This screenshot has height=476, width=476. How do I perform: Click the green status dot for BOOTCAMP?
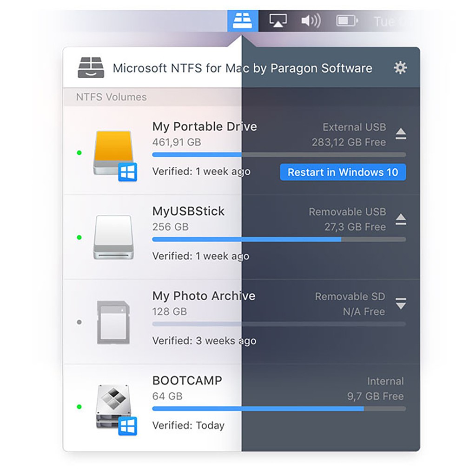(79, 407)
